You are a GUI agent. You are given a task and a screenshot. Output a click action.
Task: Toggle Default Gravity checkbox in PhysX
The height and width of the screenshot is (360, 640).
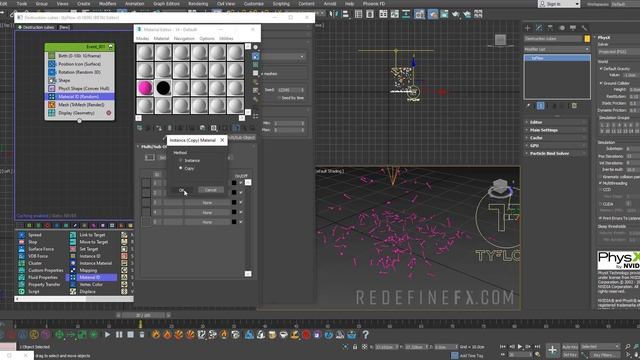(x=601, y=69)
